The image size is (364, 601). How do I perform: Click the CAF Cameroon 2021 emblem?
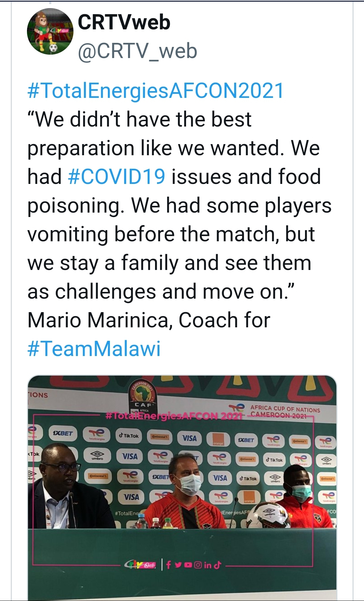pos(142,395)
